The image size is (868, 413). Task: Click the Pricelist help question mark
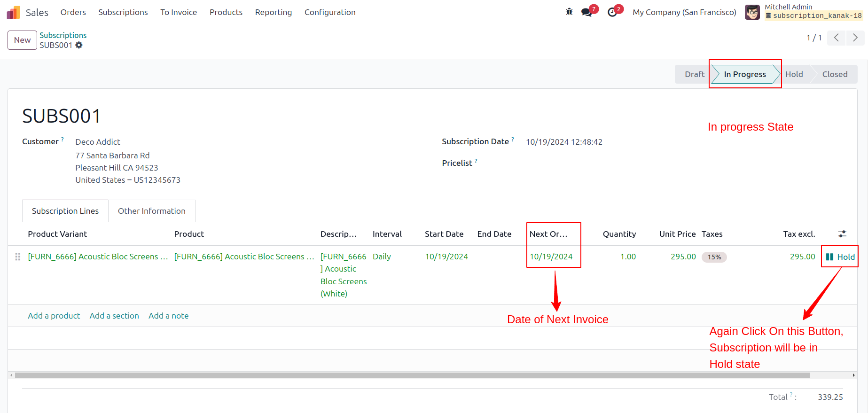pyautogui.click(x=476, y=161)
